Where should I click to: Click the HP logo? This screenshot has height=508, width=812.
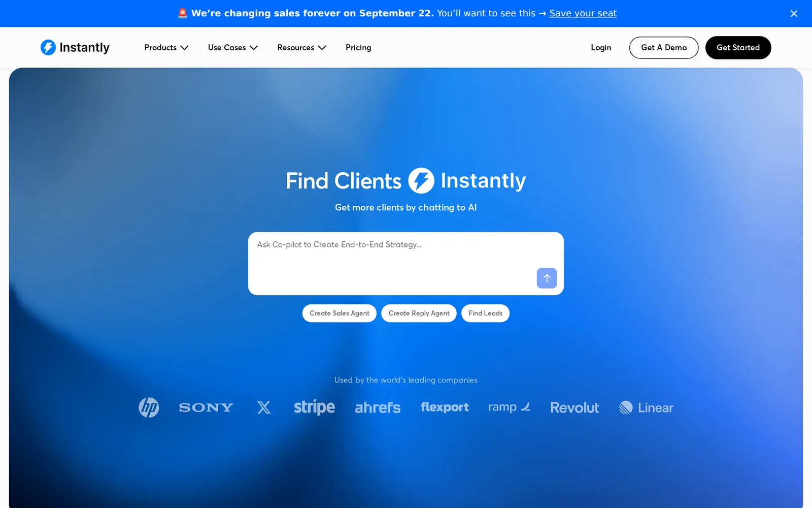tap(149, 407)
